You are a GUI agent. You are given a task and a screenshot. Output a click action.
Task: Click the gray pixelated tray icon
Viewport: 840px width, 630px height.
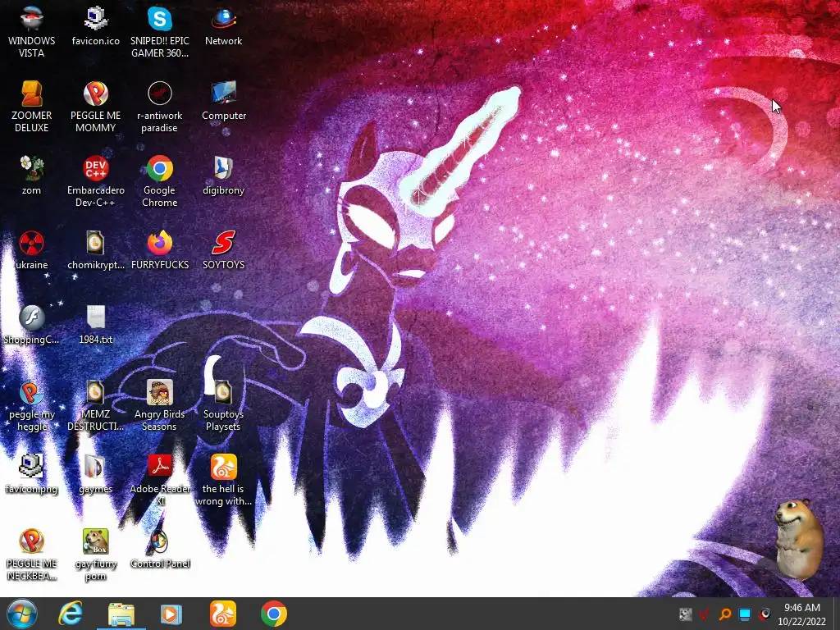[x=685, y=614]
